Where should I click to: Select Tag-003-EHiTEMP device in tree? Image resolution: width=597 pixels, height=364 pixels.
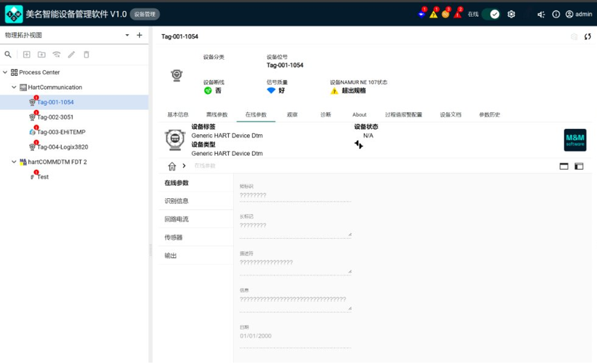61,132
